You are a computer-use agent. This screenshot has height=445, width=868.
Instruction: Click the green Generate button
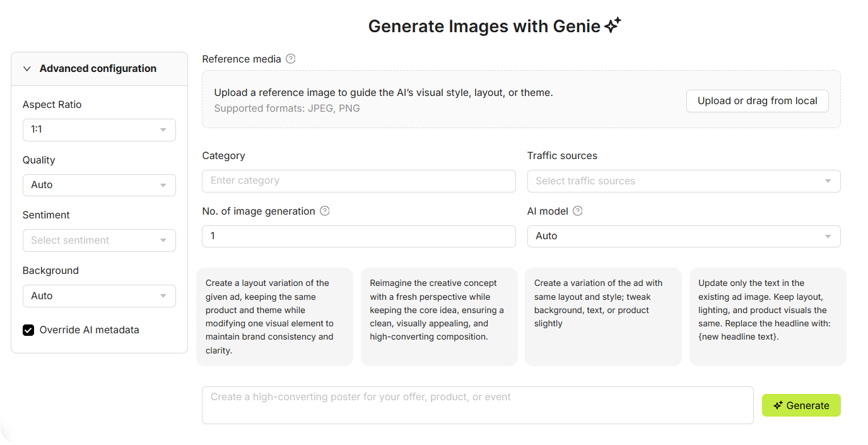(801, 405)
